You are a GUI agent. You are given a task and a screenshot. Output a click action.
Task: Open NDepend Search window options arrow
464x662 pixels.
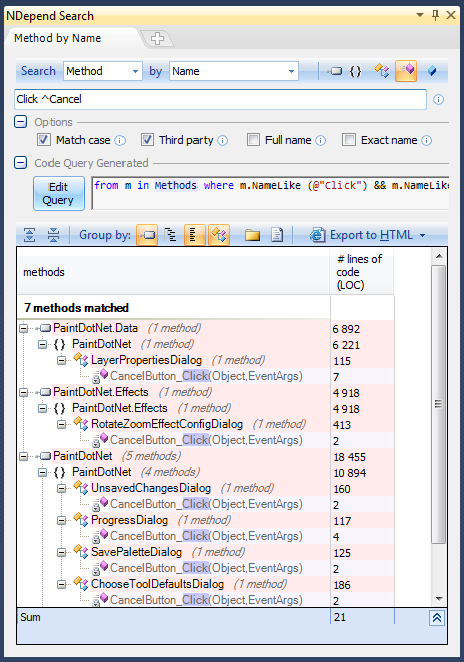pos(420,15)
